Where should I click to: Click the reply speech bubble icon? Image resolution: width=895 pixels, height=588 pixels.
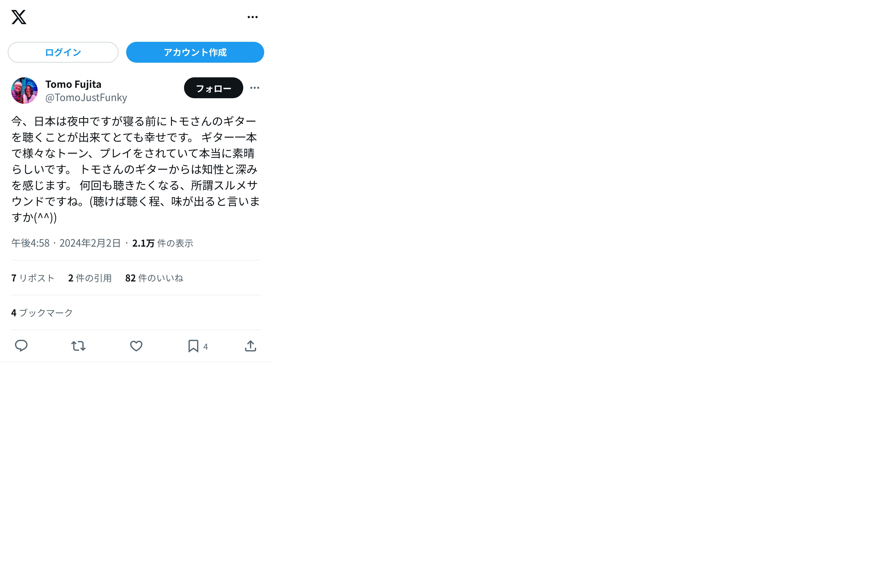(21, 346)
